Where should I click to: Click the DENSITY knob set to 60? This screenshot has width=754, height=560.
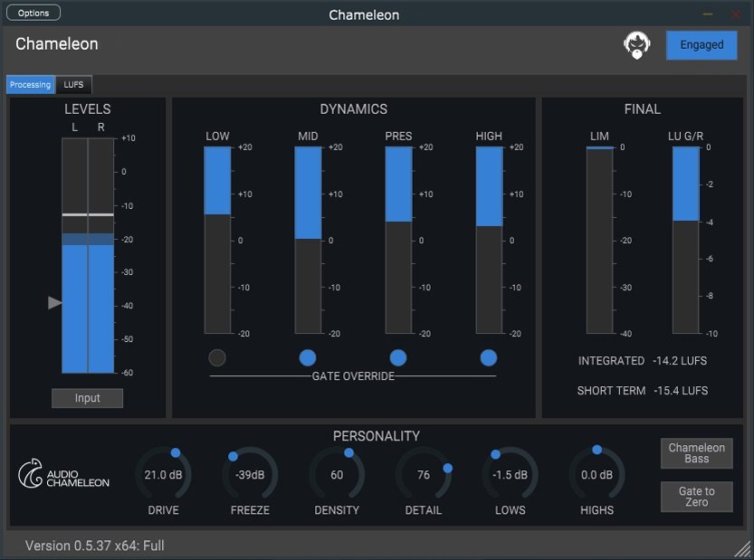337,474
